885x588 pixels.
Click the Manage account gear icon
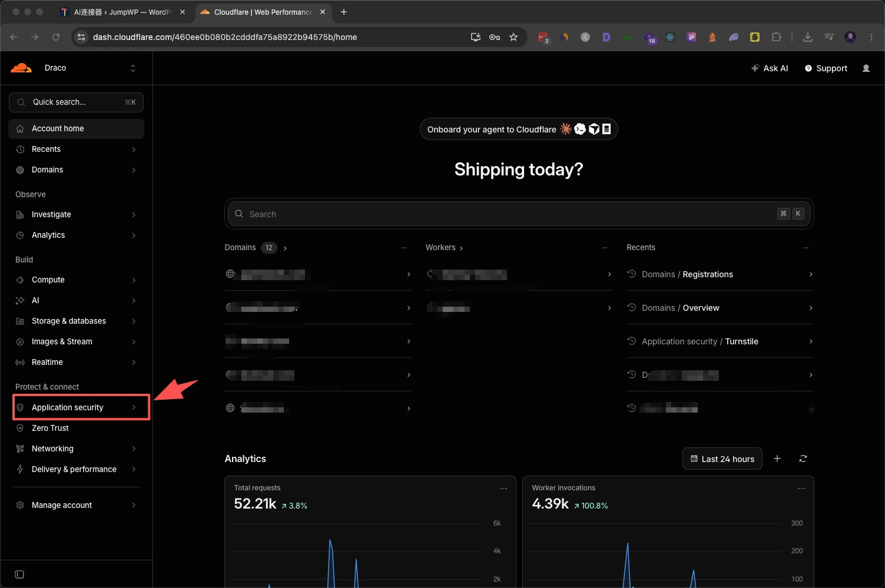pos(20,505)
